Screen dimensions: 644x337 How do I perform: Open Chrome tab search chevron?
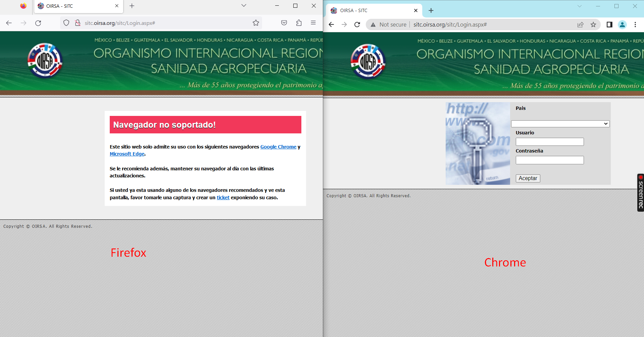click(580, 6)
